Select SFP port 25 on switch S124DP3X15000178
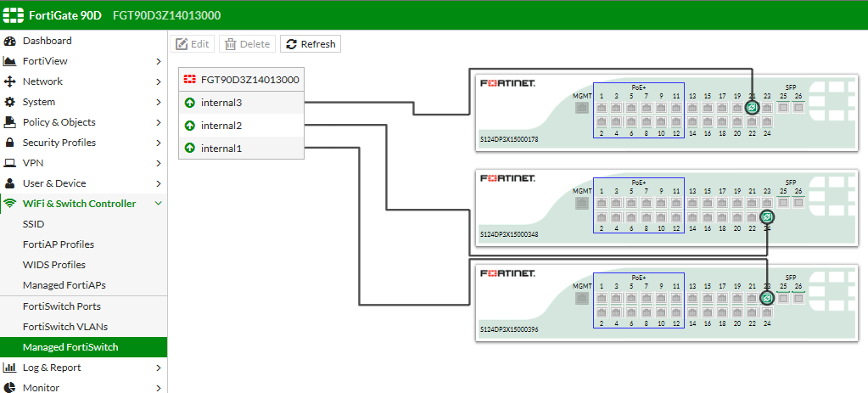This screenshot has height=393, width=868. pyautogui.click(x=783, y=108)
